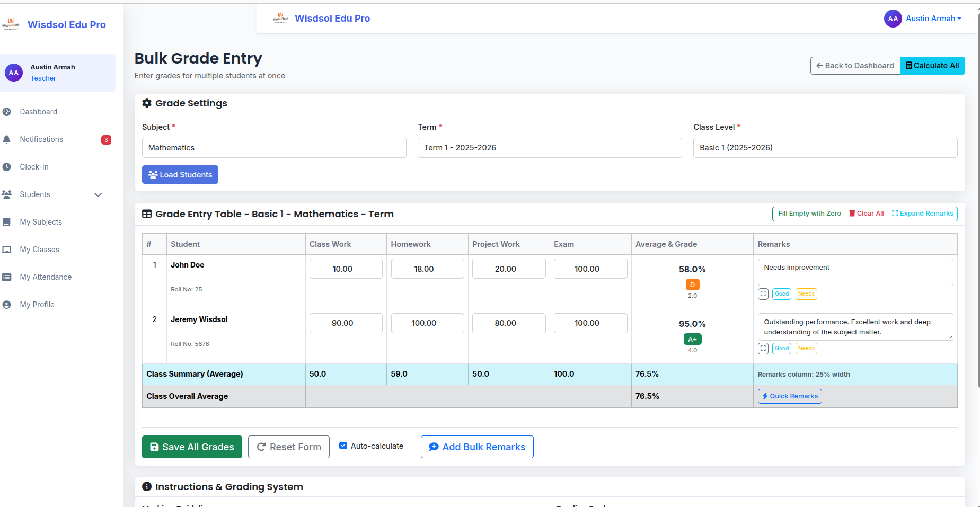Image resolution: width=980 pixels, height=507 pixels.
Task: Expand remarks icon for John Doe
Action: (763, 294)
